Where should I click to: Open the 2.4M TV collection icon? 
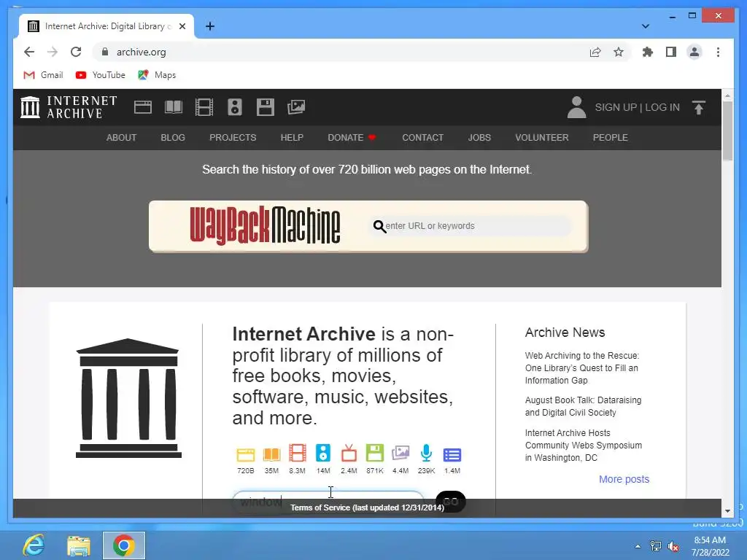(349, 453)
